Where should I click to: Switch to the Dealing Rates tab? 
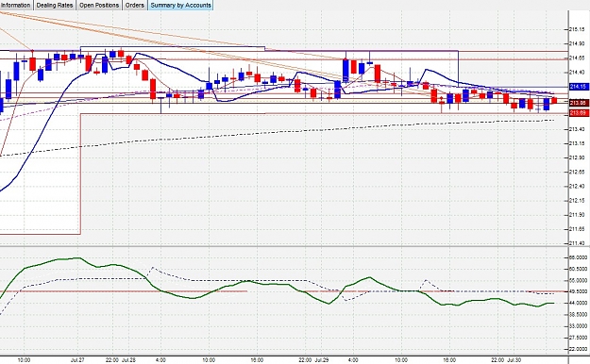55,6
